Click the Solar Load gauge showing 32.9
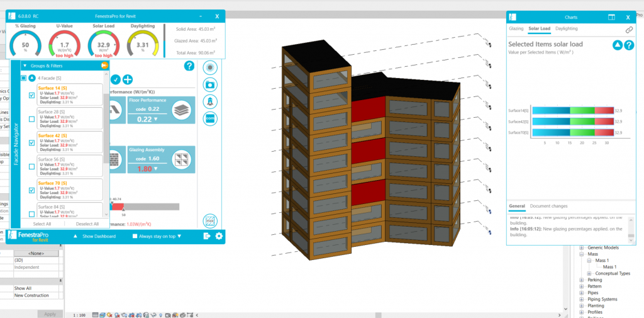 104,45
